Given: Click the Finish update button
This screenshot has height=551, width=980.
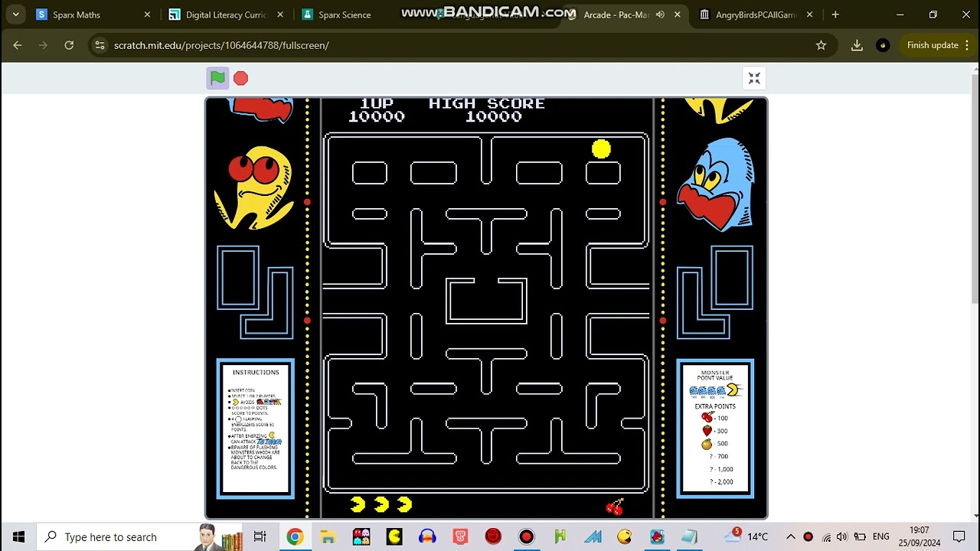Looking at the screenshot, I should (x=933, y=45).
